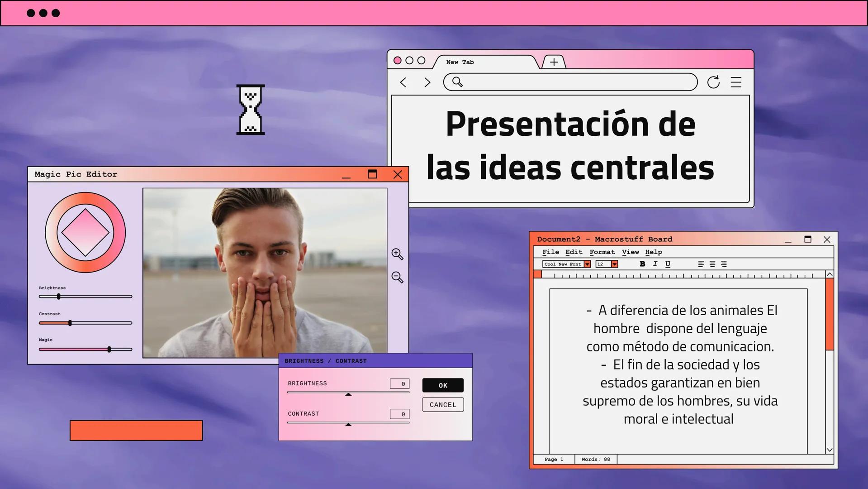Viewport: 868px width, 489px height.
Task: Switch to the New Tab browser tab
Action: coord(460,62)
